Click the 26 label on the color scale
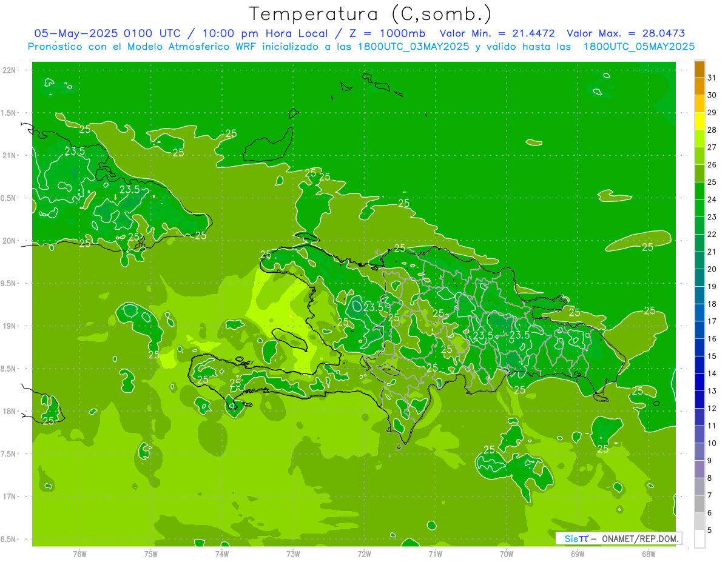 tap(712, 165)
